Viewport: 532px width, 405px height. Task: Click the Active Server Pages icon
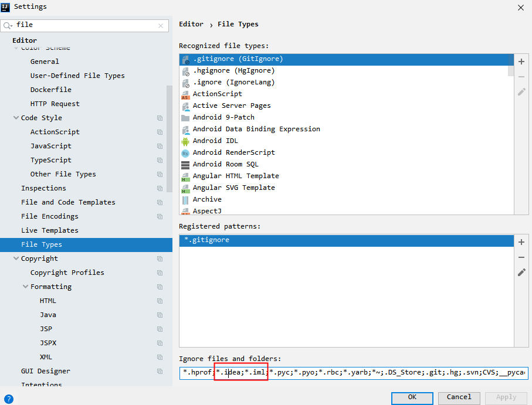click(x=185, y=107)
